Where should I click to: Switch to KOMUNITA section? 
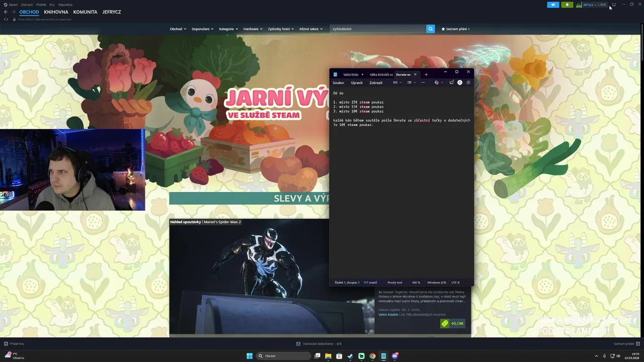85,12
